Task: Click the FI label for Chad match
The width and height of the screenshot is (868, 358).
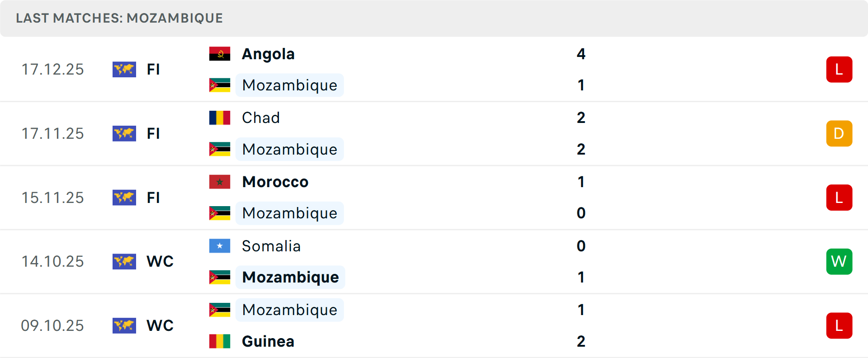Action: click(153, 134)
